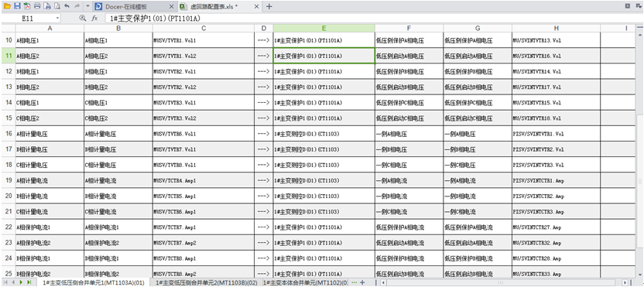Open the Name Box dropdown arrow

point(57,19)
